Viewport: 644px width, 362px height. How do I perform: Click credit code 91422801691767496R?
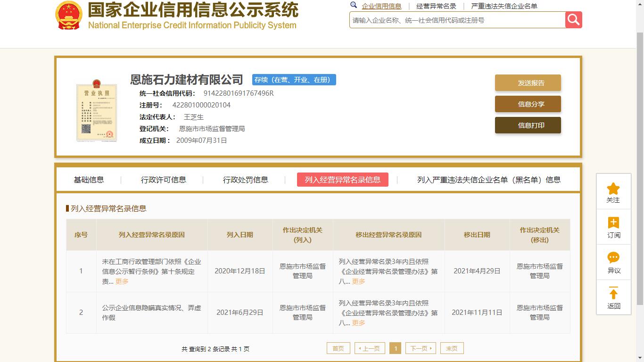tap(239, 93)
